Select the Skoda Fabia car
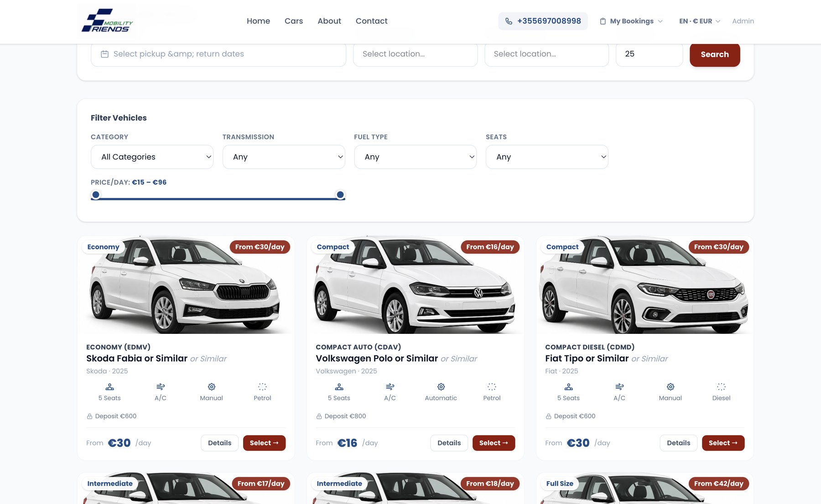This screenshot has height=504, width=821. [264, 443]
